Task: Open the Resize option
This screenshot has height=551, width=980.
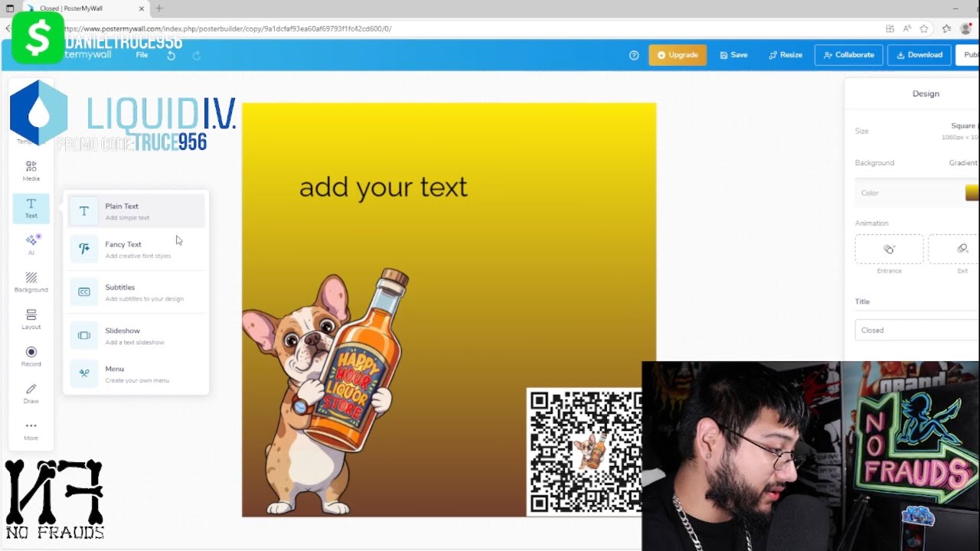Action: coord(786,55)
